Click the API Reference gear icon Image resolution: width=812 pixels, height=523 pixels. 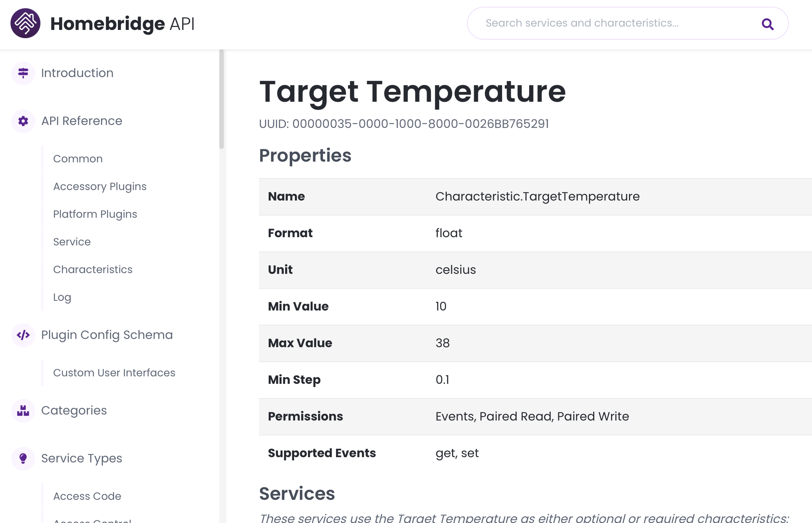coord(23,121)
